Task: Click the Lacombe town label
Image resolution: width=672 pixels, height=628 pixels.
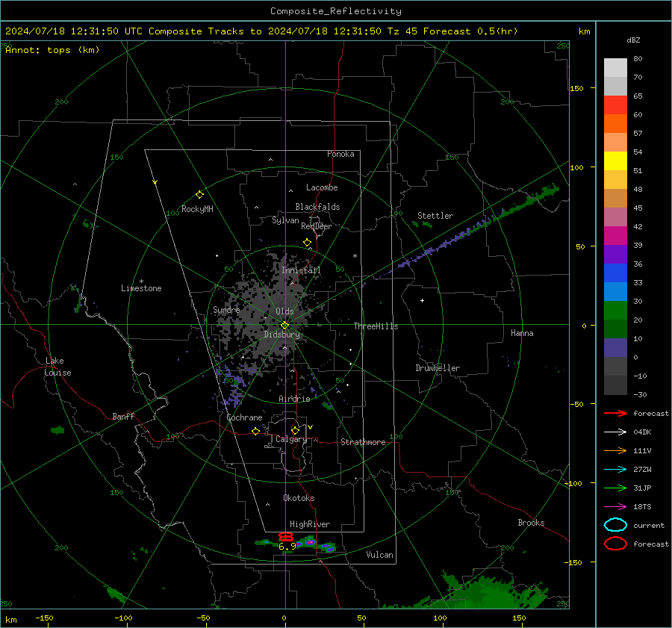Action: pos(322,187)
